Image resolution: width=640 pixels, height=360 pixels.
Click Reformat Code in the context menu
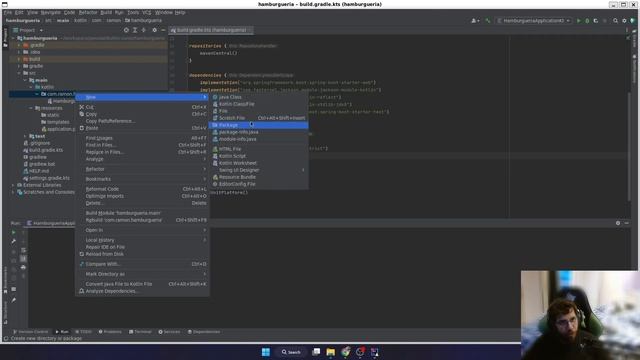142,189
